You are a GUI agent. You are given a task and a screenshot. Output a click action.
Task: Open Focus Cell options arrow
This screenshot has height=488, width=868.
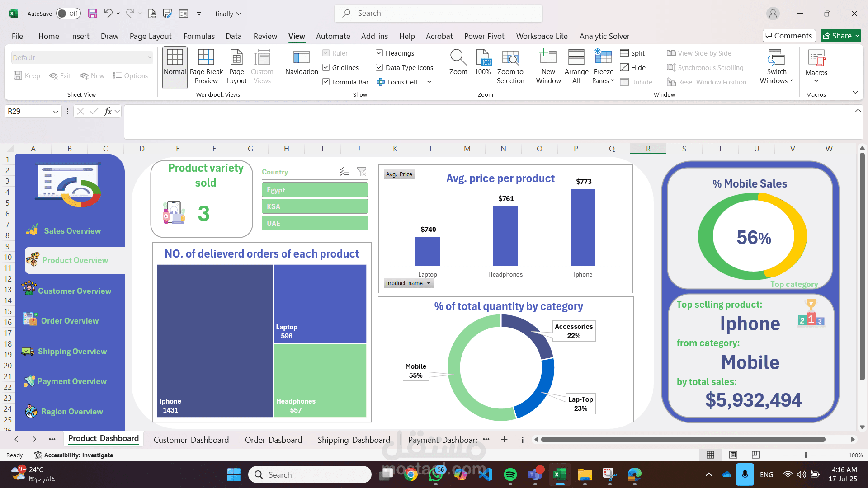tap(429, 82)
